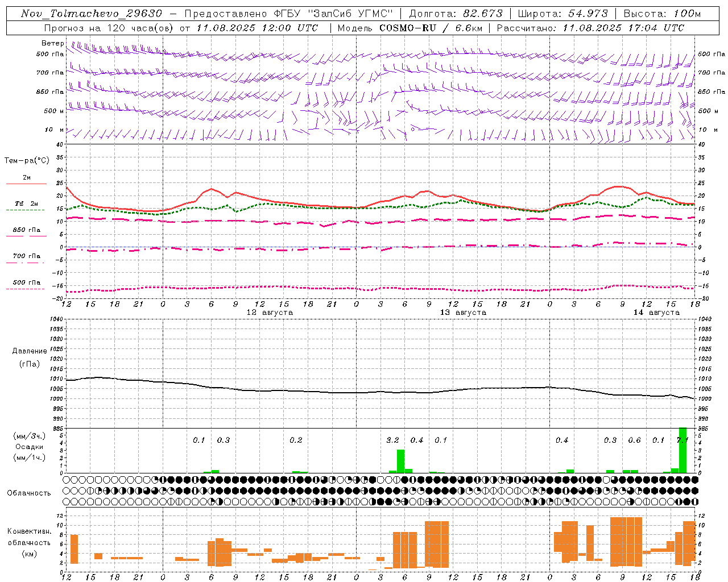The image size is (728, 582).
Task: Click the 12 августа date label
Action: (270, 313)
